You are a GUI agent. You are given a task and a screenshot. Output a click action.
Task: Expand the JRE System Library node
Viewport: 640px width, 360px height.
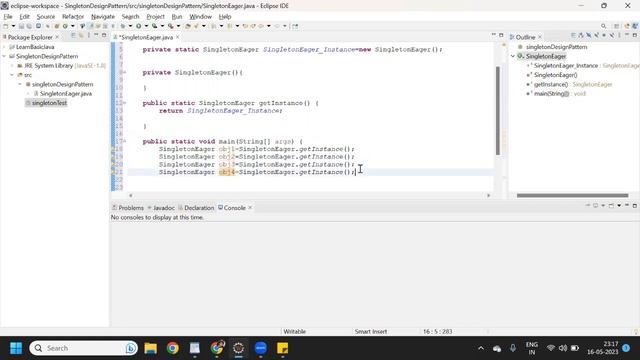(x=12, y=66)
